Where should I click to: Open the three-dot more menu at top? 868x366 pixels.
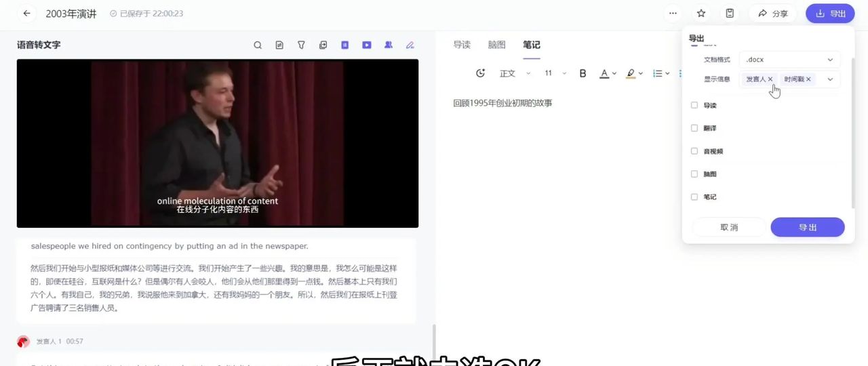pyautogui.click(x=673, y=14)
